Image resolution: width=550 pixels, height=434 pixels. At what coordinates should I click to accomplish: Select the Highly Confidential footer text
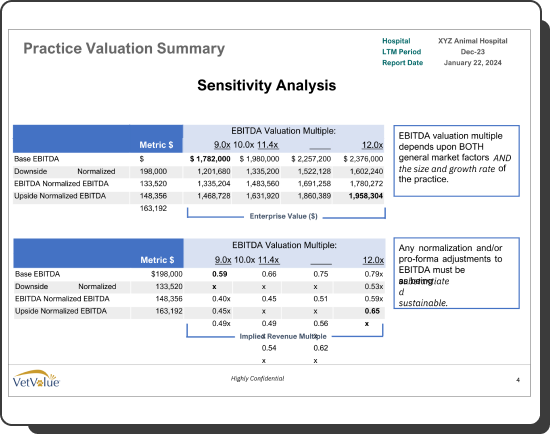click(257, 378)
